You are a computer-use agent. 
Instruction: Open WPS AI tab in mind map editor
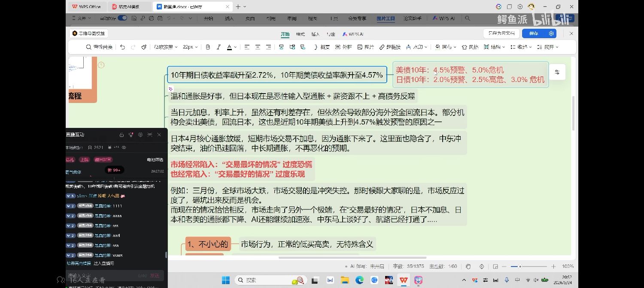click(x=353, y=34)
